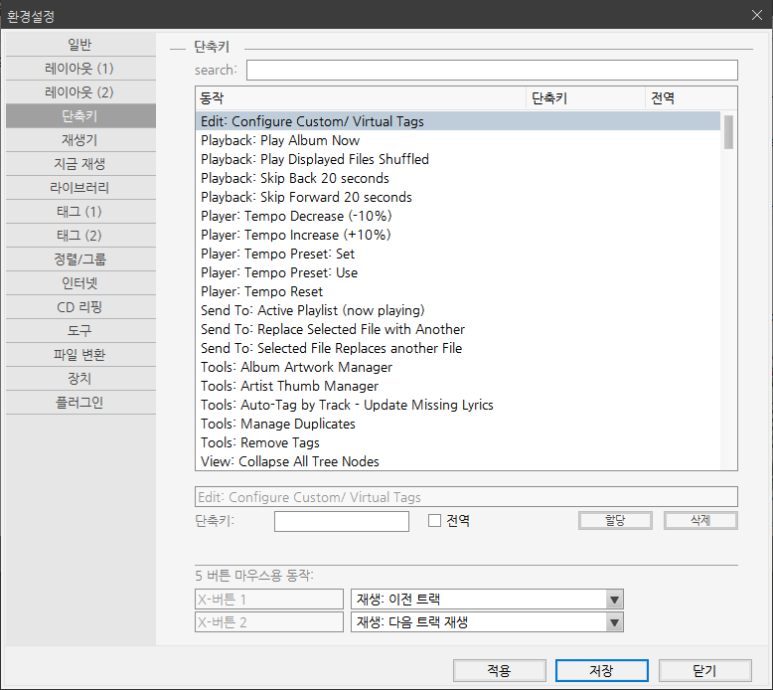Select 'Player: Tempo Decrease (-10%)'
Screen dimensions: 773x690
coord(458,216)
